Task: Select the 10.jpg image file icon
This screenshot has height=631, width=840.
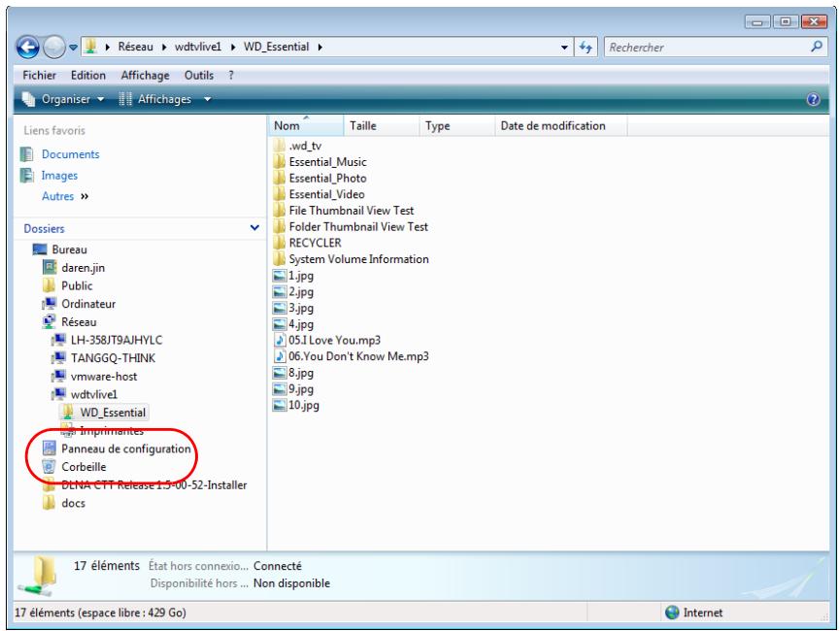Action: tap(279, 405)
